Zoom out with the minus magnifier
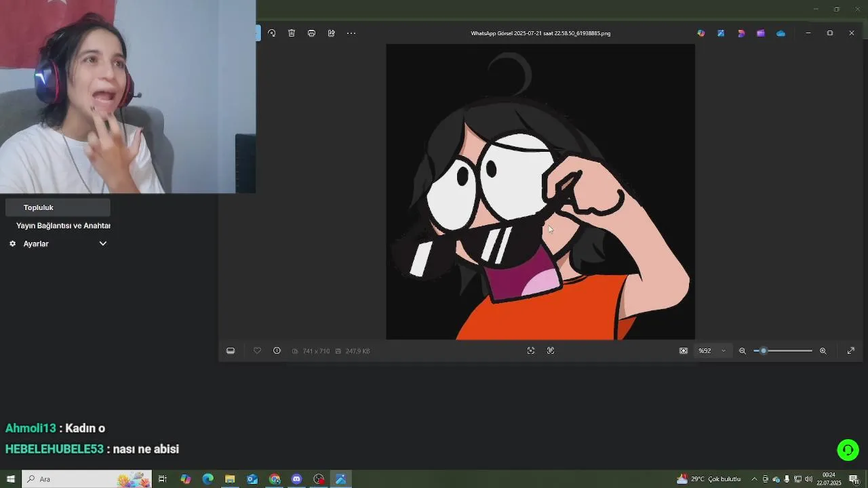The width and height of the screenshot is (868, 488). (743, 350)
